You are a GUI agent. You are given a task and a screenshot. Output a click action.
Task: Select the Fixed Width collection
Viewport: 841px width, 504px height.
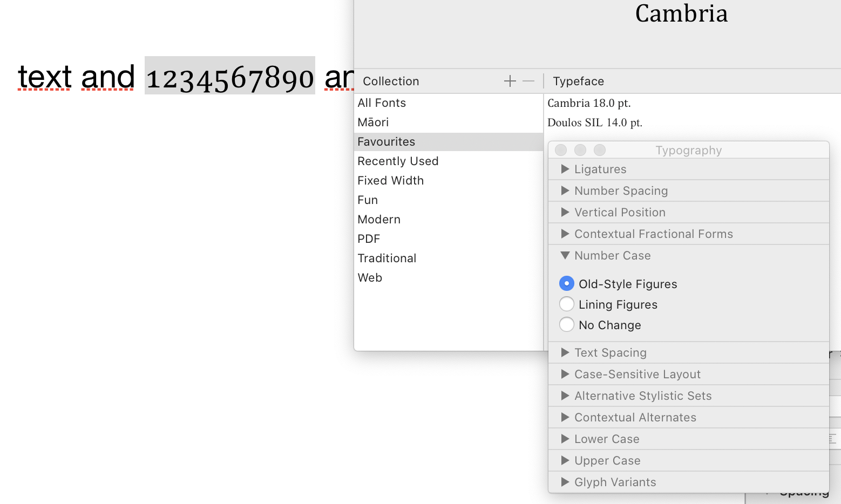(x=449, y=181)
